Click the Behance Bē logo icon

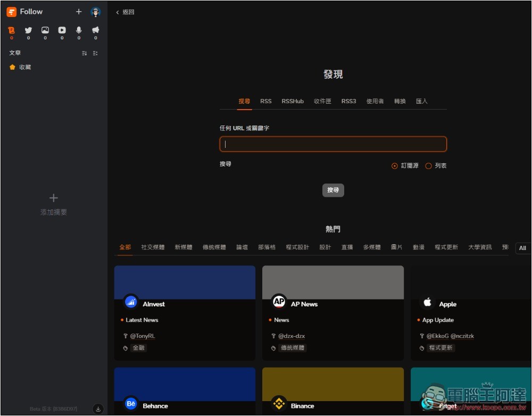point(131,403)
